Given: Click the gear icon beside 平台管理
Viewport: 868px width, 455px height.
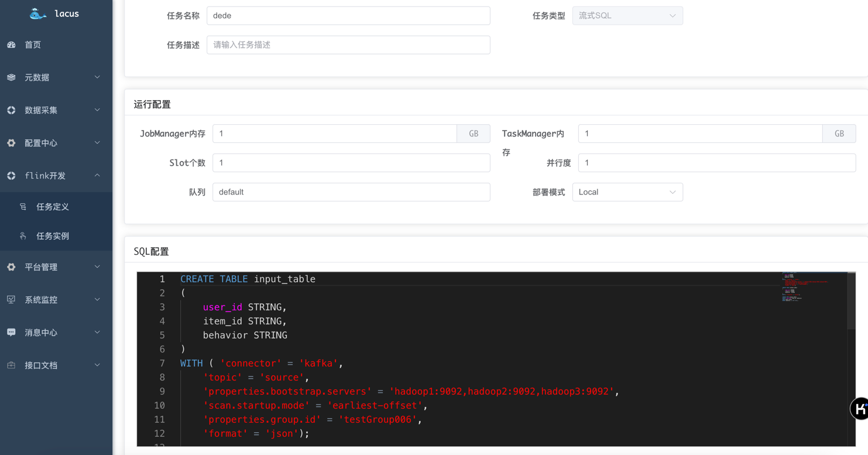Looking at the screenshot, I should tap(12, 267).
